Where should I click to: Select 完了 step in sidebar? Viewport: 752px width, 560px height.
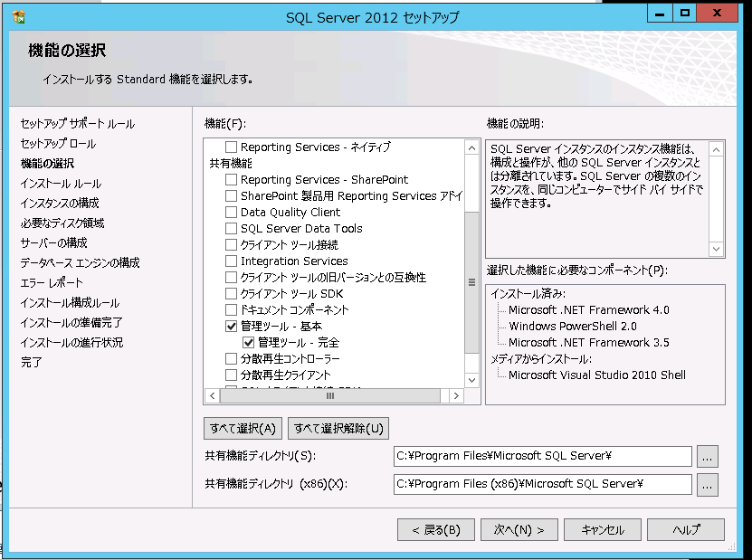coord(32,363)
